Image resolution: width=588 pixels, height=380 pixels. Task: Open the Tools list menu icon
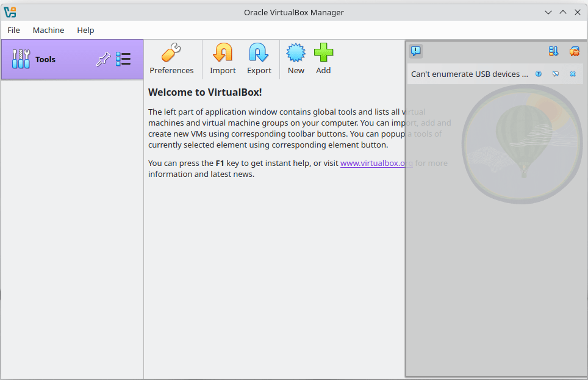(123, 59)
